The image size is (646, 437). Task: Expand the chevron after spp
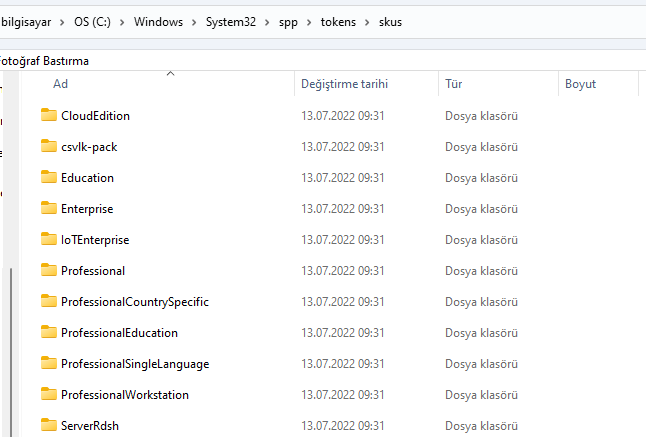click(309, 22)
